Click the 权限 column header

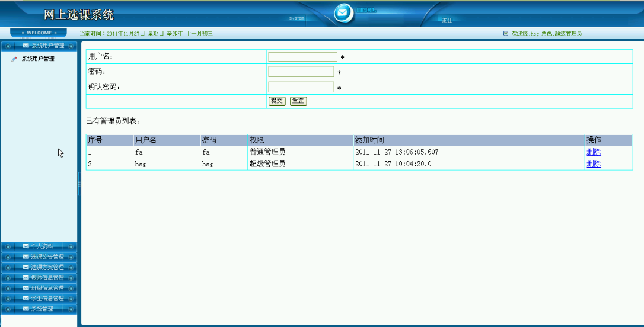pos(301,140)
